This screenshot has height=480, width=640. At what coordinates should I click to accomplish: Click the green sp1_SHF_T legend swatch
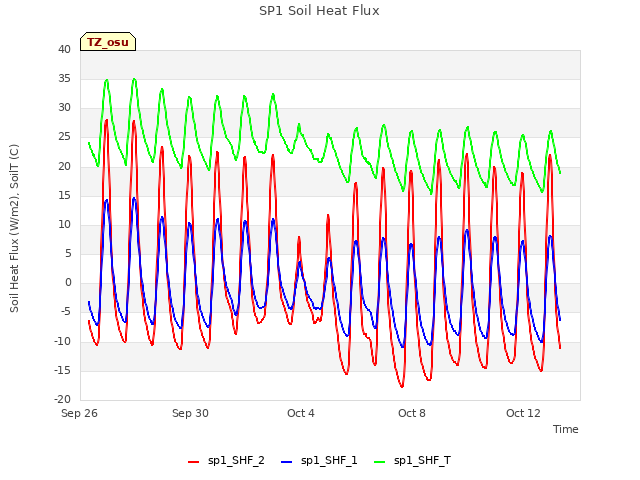[x=380, y=462]
